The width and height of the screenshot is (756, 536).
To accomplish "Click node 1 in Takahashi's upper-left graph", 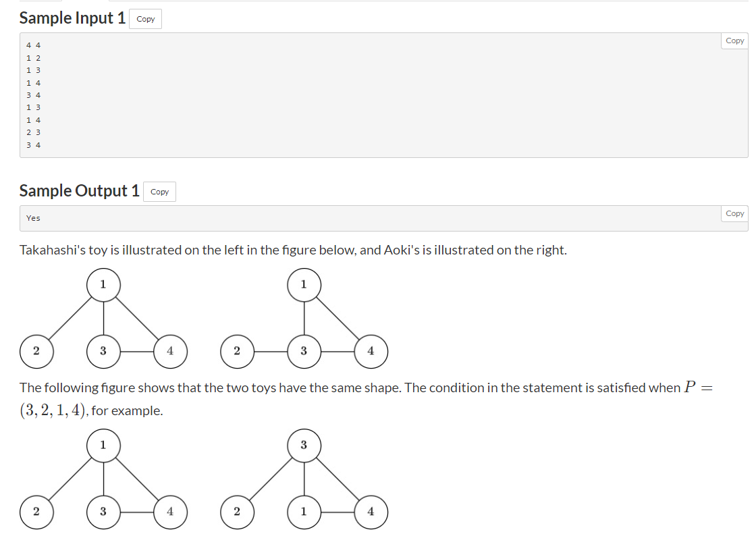I will pyautogui.click(x=103, y=284).
